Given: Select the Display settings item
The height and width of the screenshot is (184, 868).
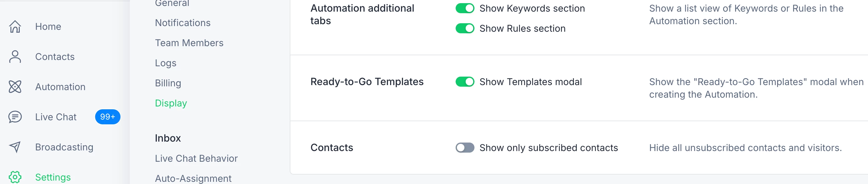Looking at the screenshot, I should 171,103.
